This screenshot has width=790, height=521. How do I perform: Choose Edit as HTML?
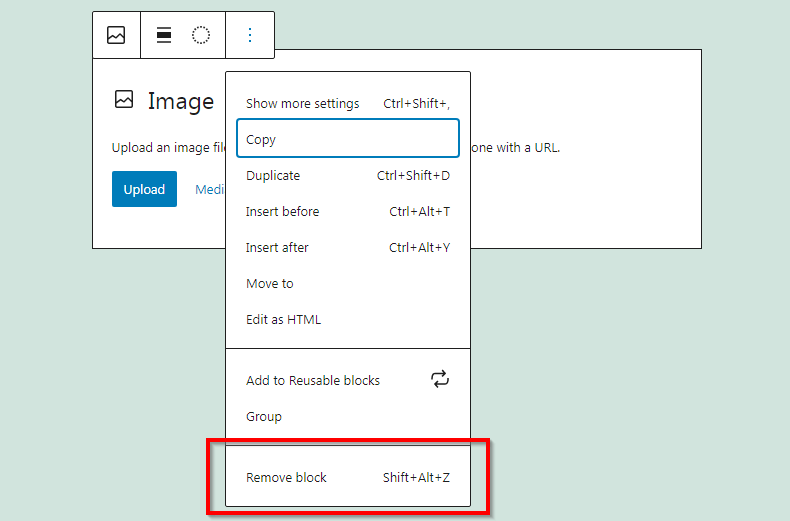pos(348,319)
